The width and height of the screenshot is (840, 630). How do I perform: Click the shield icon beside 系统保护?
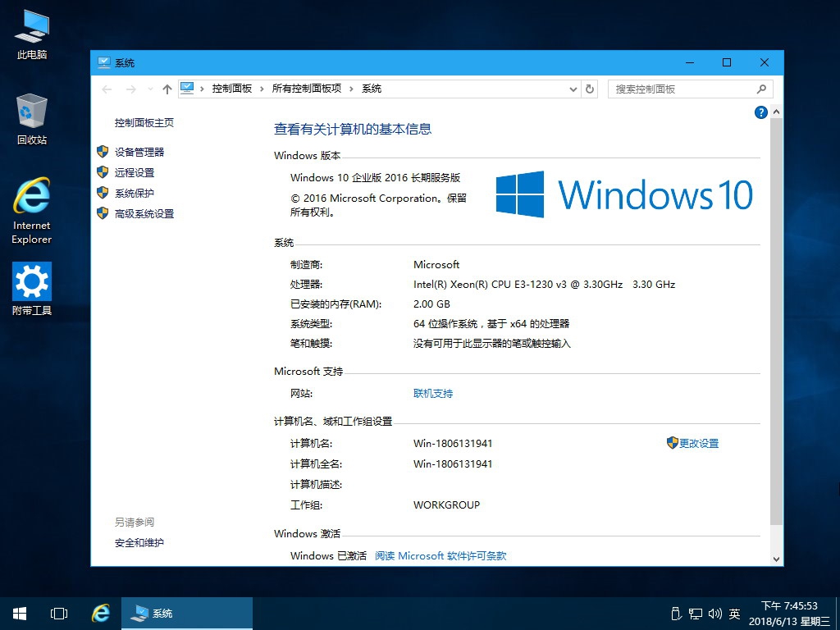pos(103,192)
